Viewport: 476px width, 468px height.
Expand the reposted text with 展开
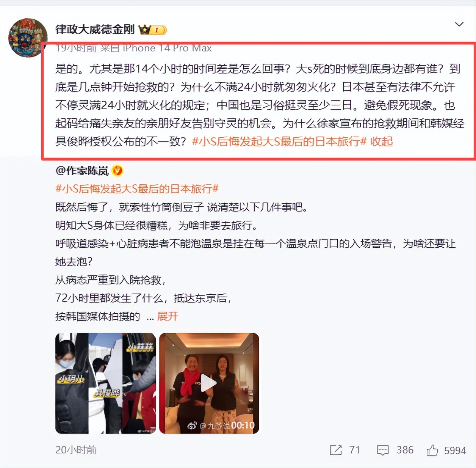(x=168, y=316)
